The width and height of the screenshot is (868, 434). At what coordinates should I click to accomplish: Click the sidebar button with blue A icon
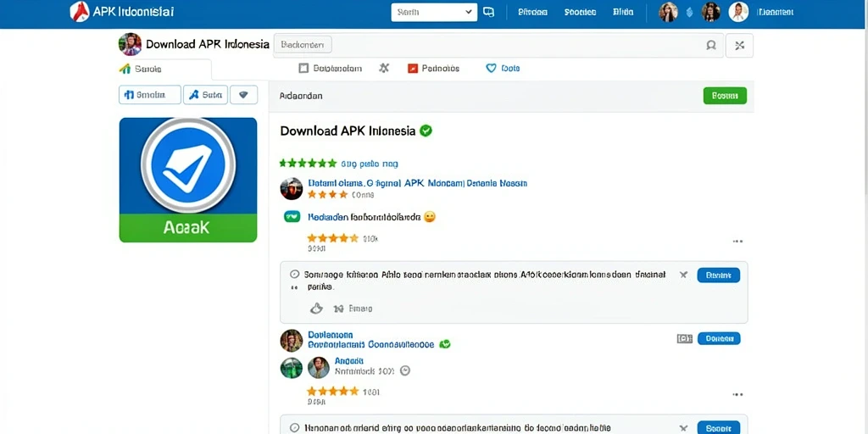(x=205, y=95)
